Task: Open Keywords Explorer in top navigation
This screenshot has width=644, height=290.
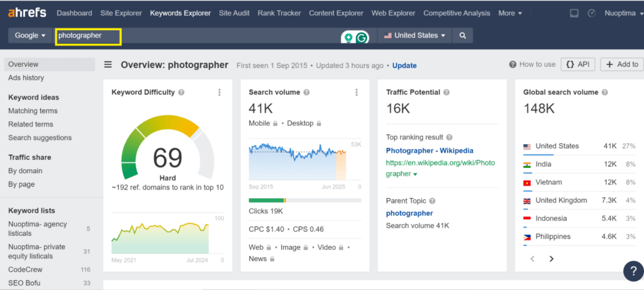Action: coord(180,13)
